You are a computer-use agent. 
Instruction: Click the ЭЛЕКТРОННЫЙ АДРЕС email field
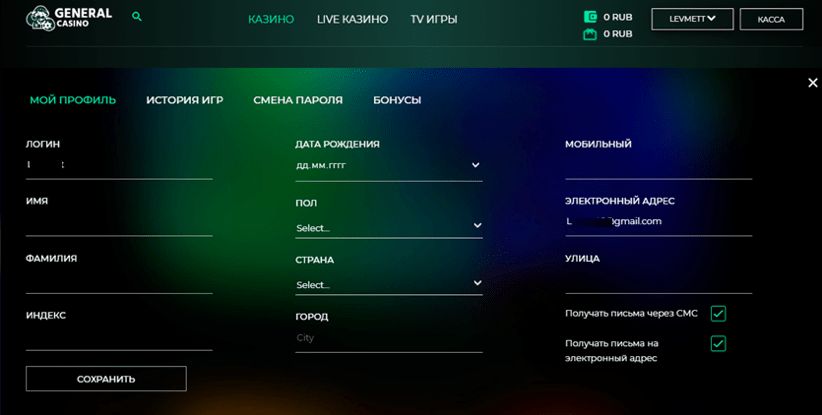658,222
